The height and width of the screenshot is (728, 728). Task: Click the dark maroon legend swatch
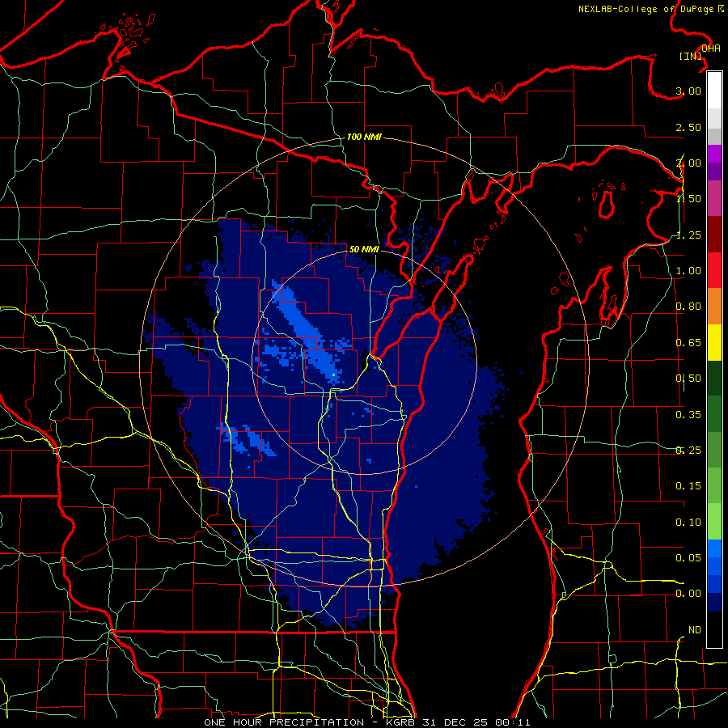(714, 235)
